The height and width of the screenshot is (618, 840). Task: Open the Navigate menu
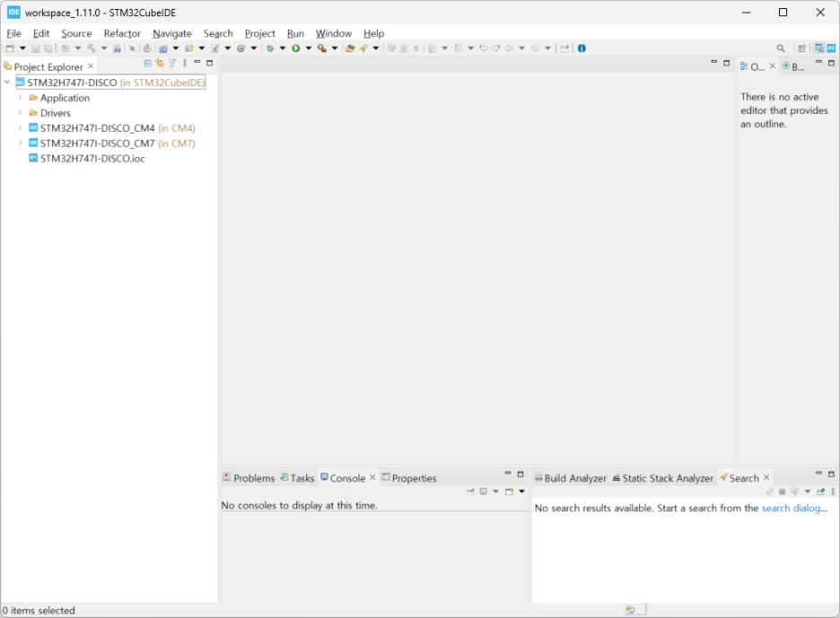pos(172,33)
